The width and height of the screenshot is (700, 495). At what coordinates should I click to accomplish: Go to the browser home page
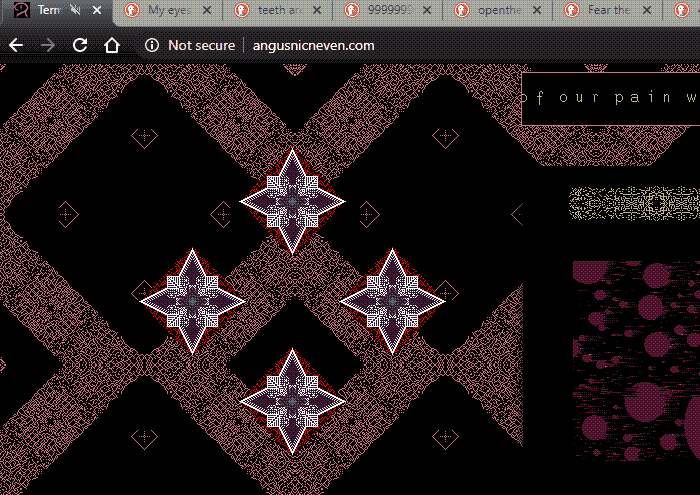pyautogui.click(x=112, y=45)
